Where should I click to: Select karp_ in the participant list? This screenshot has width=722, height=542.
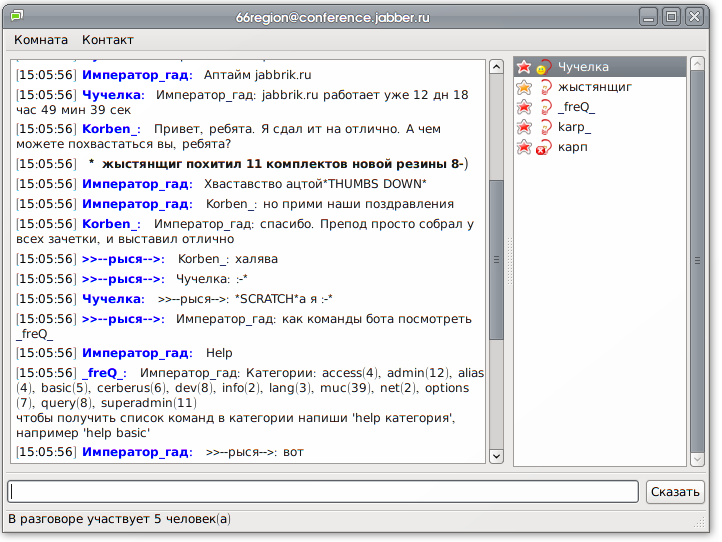(574, 127)
